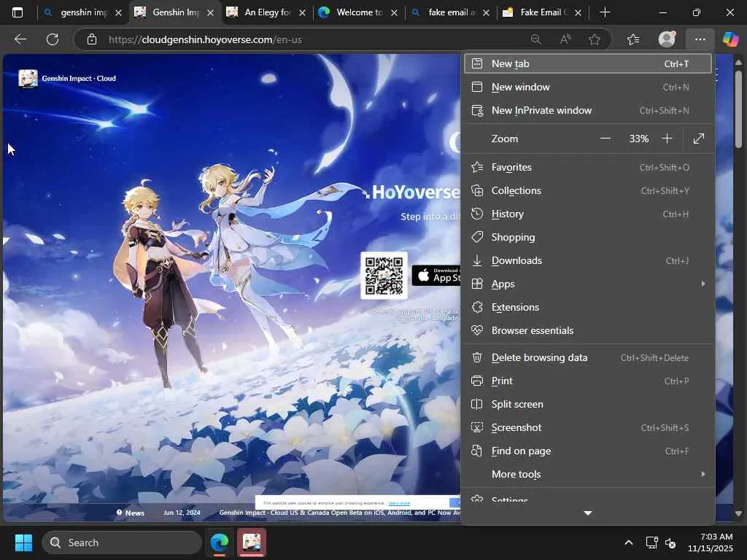This screenshot has width=747, height=560.
Task: Show hidden system tray icons
Action: 629,542
